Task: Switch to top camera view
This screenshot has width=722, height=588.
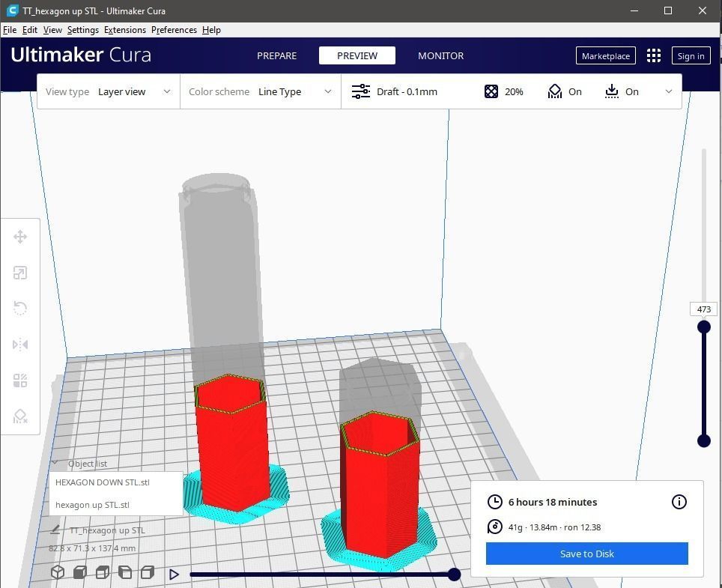Action: click(102, 572)
